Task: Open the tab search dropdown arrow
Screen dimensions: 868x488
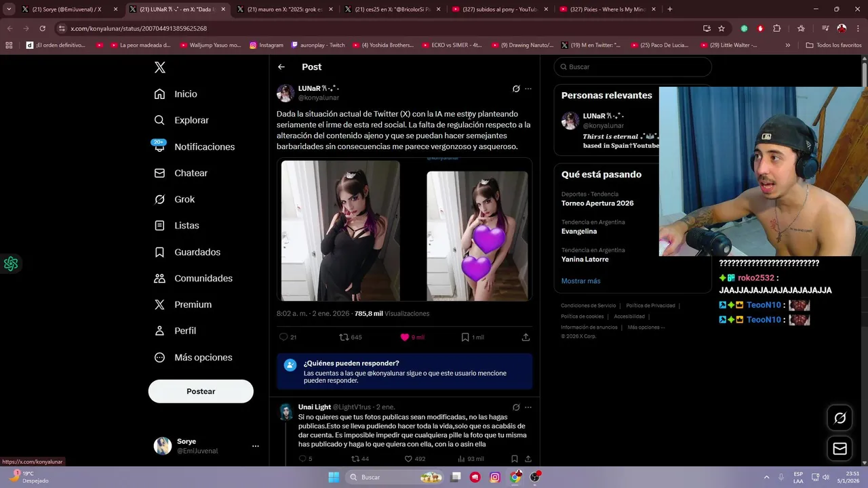Action: pos(9,9)
